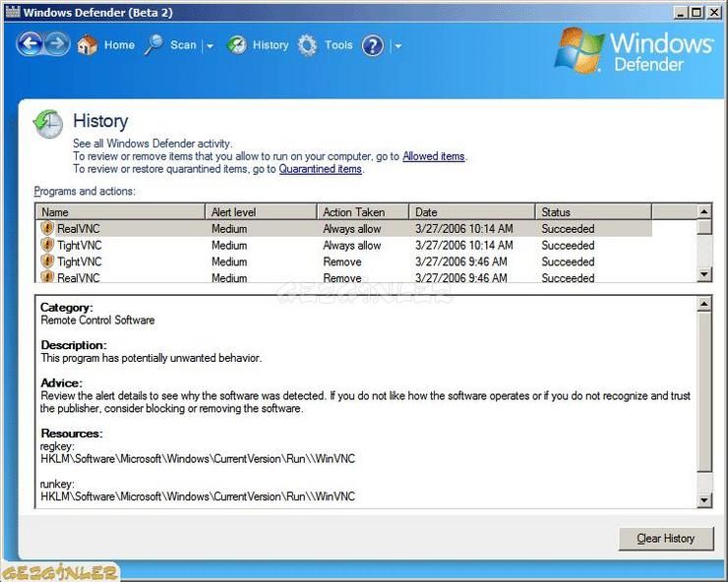Follow the Allowed items link

point(434,156)
